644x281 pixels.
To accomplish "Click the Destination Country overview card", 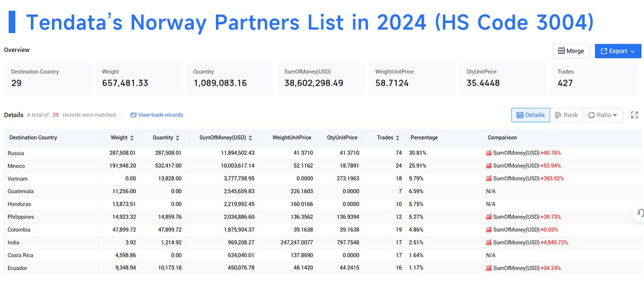I will [x=48, y=79].
